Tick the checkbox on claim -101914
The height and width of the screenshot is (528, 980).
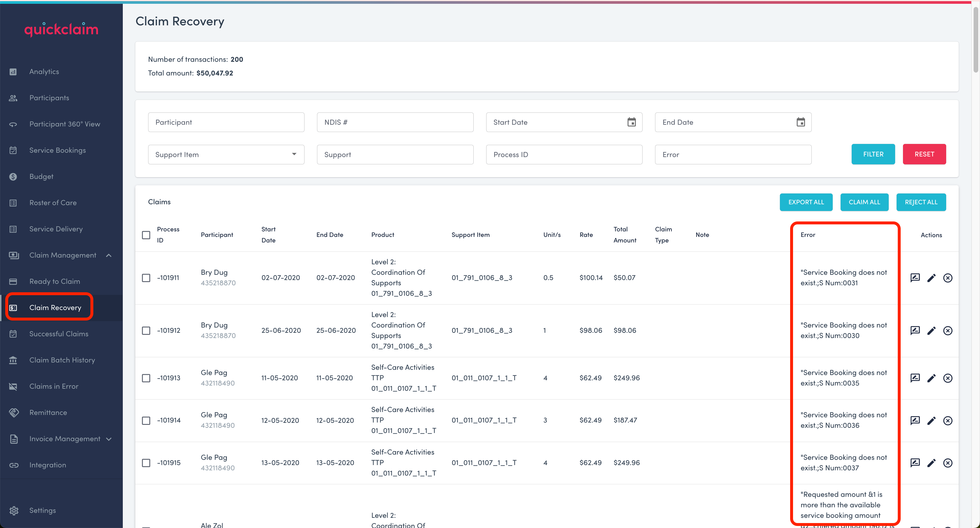[146, 420]
